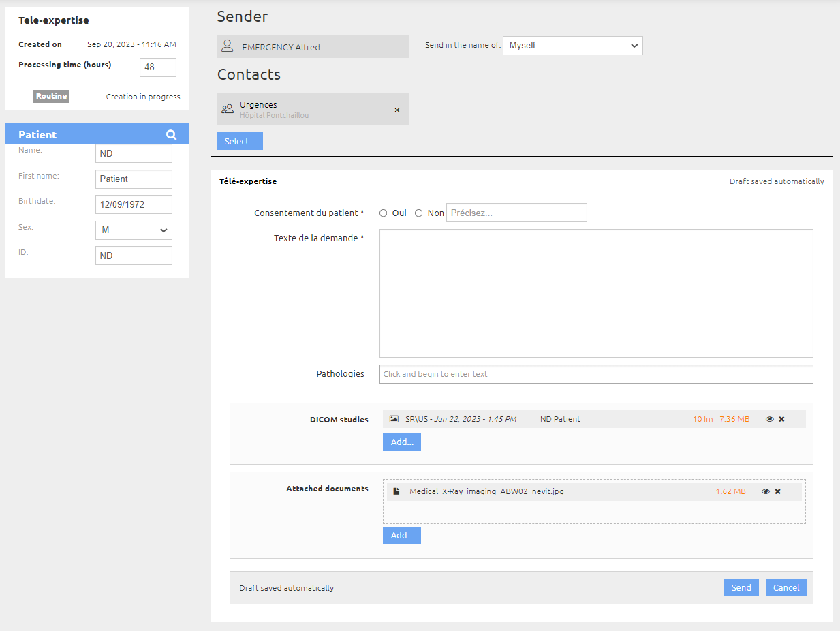The height and width of the screenshot is (631, 840).
Task: Select Non for patient consent
Action: pyautogui.click(x=419, y=213)
